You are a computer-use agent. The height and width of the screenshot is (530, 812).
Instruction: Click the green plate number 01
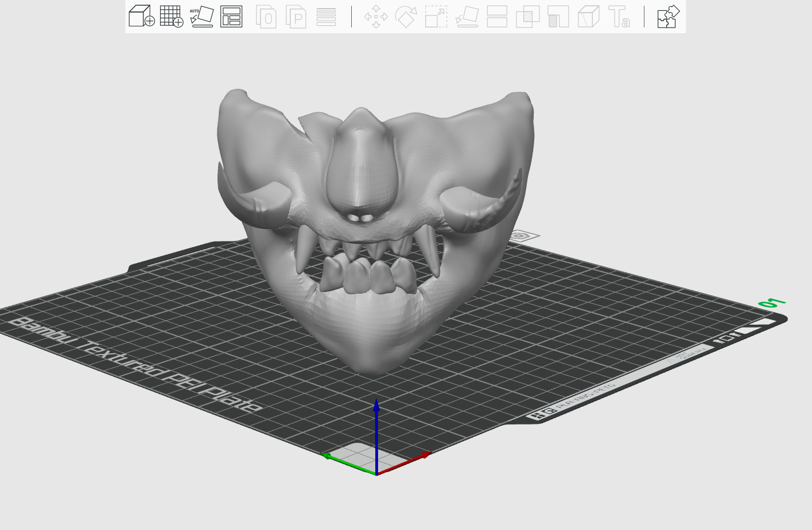pyautogui.click(x=771, y=302)
